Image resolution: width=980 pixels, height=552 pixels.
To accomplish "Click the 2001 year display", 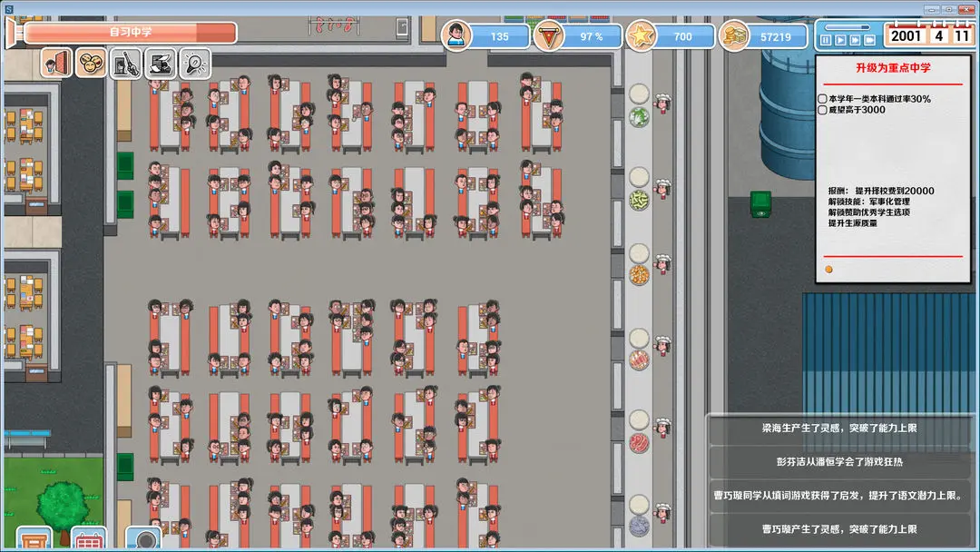I will (x=907, y=35).
